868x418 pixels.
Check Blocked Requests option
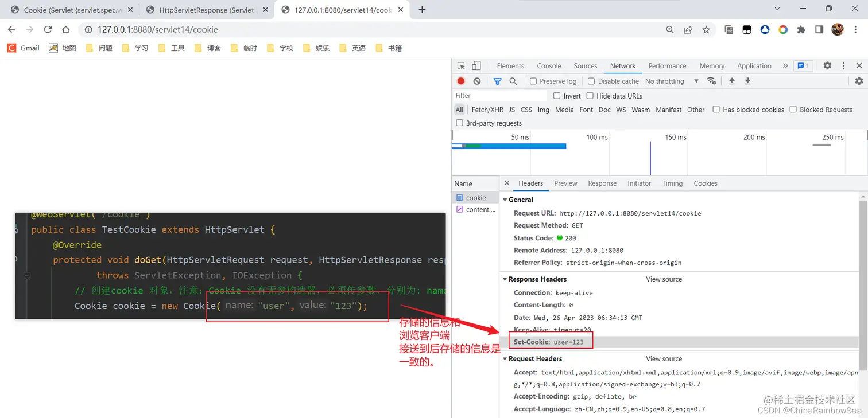click(793, 109)
